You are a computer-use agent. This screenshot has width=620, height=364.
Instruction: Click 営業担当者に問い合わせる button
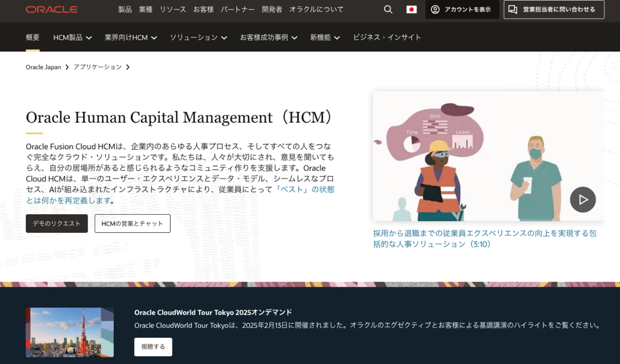click(x=554, y=10)
